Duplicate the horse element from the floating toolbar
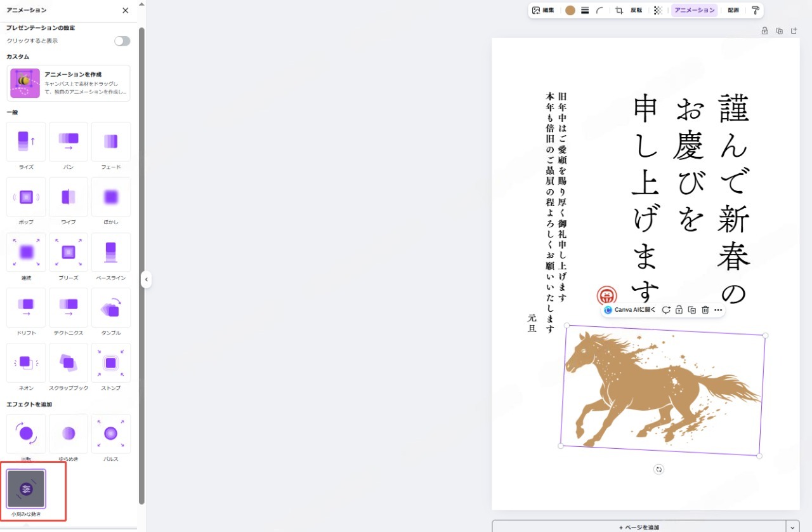Viewport: 812px width, 532px height. coord(692,310)
